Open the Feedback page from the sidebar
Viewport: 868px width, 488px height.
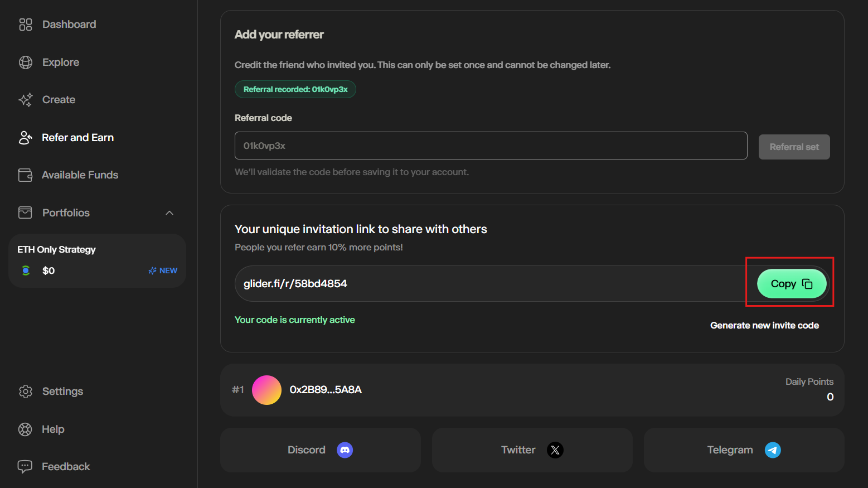66,466
